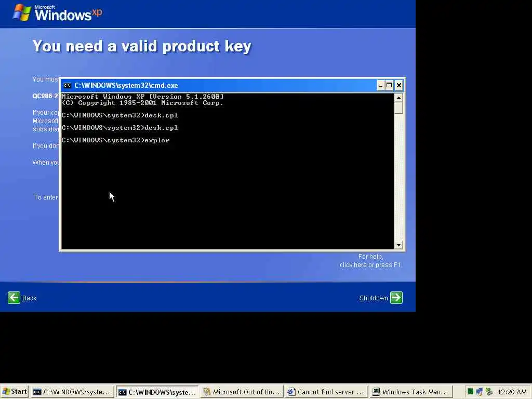Open the Start menu

tap(14, 392)
